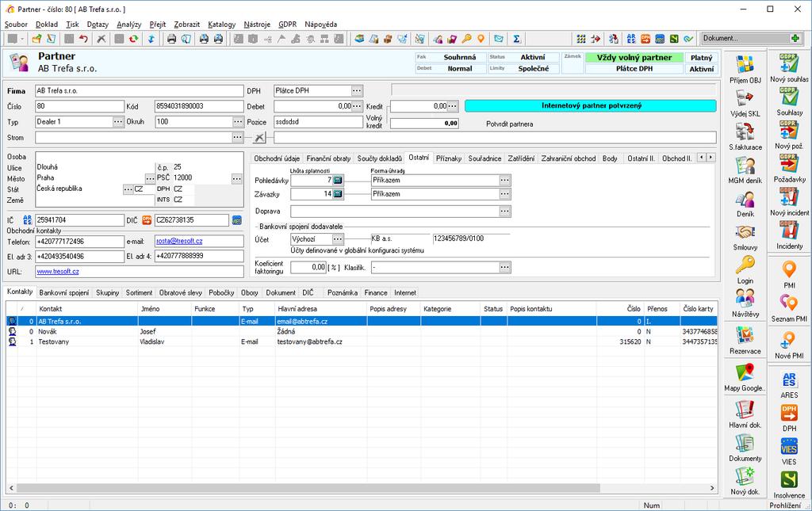Viewport: 812px width, 511px height.
Task: Open the Doprava selector
Action: coord(505,211)
